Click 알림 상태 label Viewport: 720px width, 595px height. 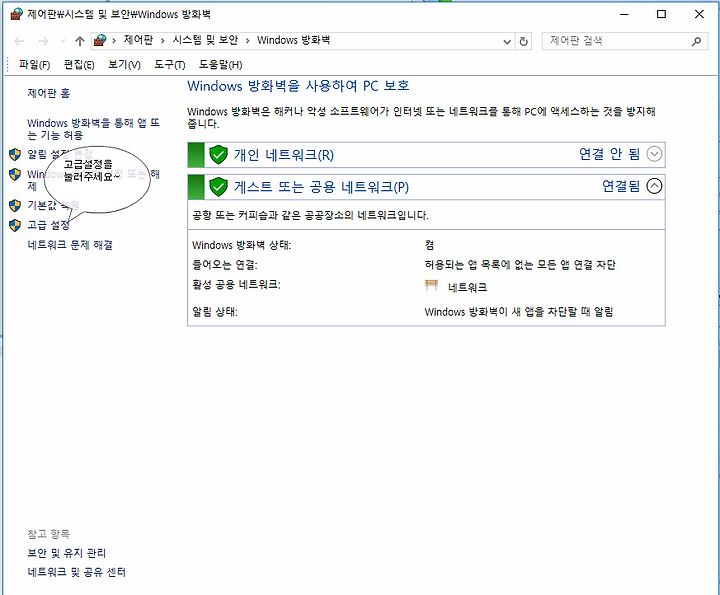point(214,312)
